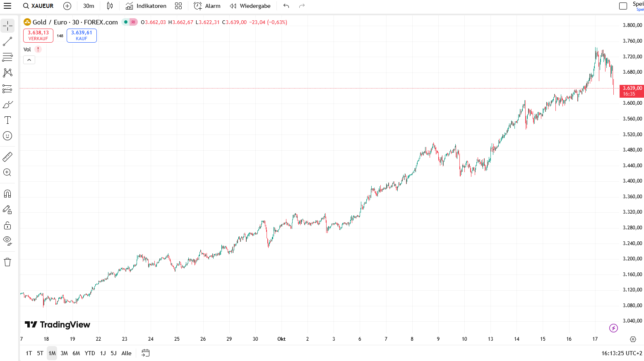The height and width of the screenshot is (361, 644).
Task: Activate the zoom in tool
Action: click(x=7, y=172)
